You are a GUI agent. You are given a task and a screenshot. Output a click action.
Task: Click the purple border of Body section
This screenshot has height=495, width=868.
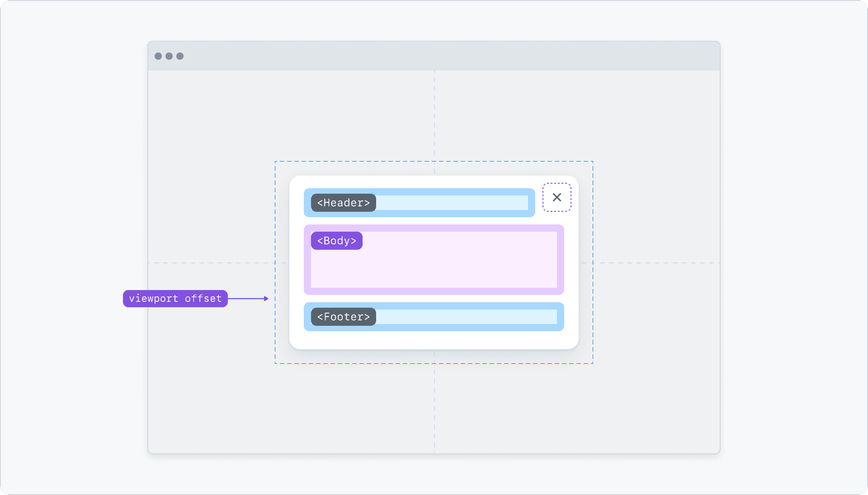pyautogui.click(x=434, y=291)
